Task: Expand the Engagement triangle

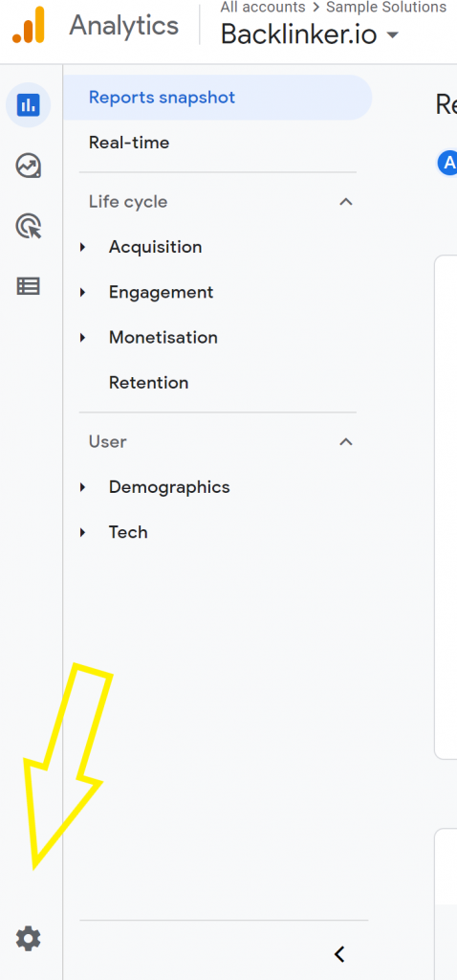Action: [82, 293]
